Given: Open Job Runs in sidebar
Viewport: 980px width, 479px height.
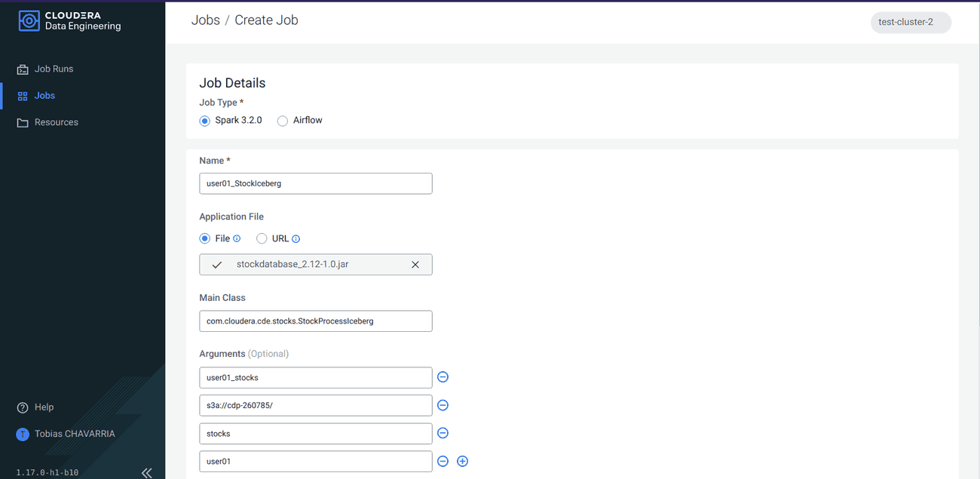Looking at the screenshot, I should 54,69.
